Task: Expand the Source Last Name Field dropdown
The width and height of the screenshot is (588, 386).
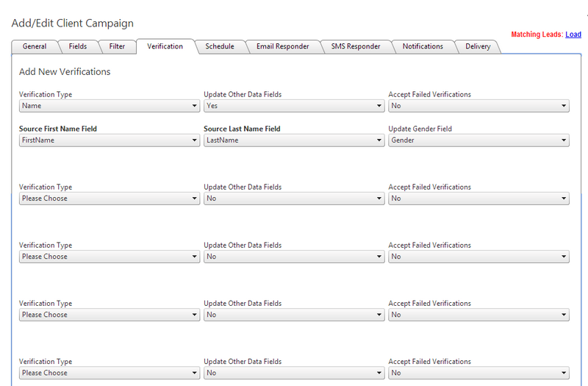Action: click(x=294, y=140)
